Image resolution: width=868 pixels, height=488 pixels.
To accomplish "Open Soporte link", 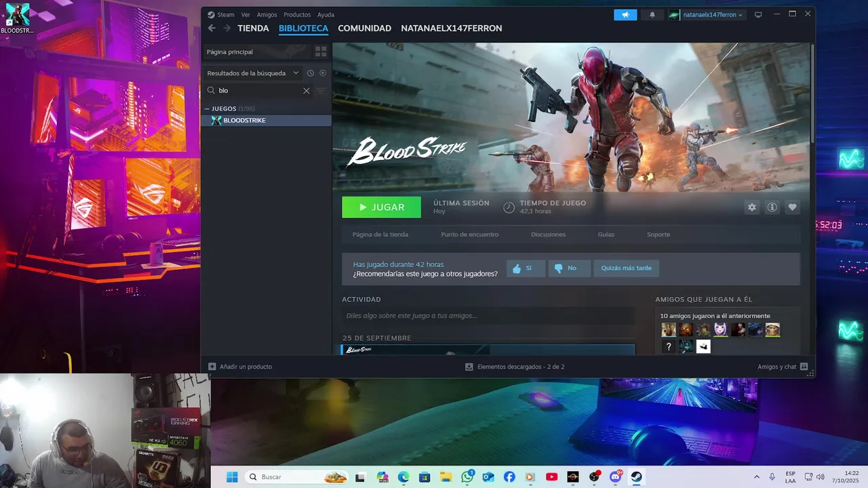I will 658,235.
